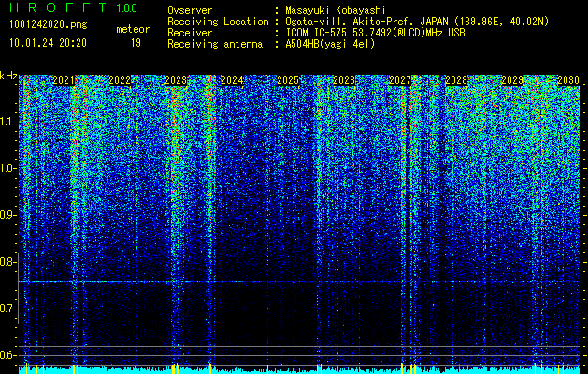
Task: Click the 'Ovserver' field label
Action: click(x=190, y=10)
